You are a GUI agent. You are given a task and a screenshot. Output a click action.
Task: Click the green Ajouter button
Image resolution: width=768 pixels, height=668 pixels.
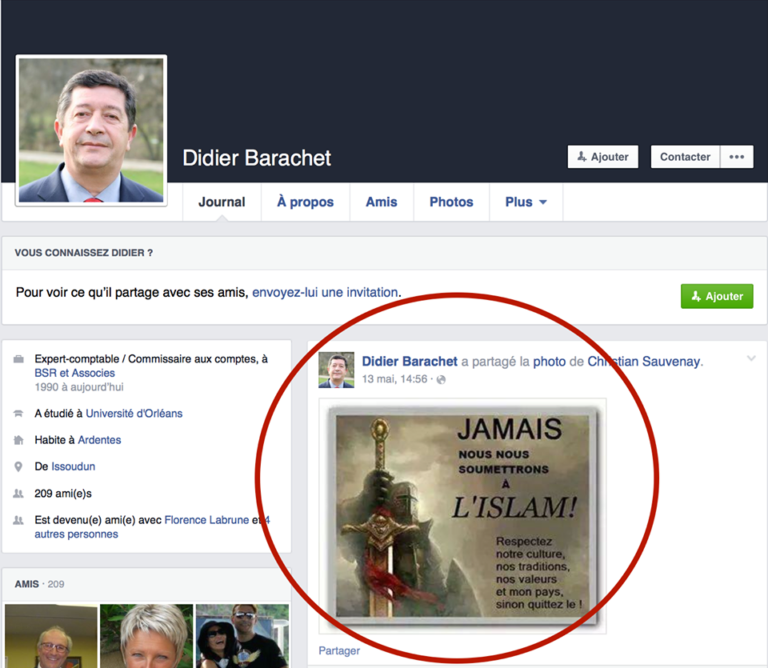tap(717, 296)
